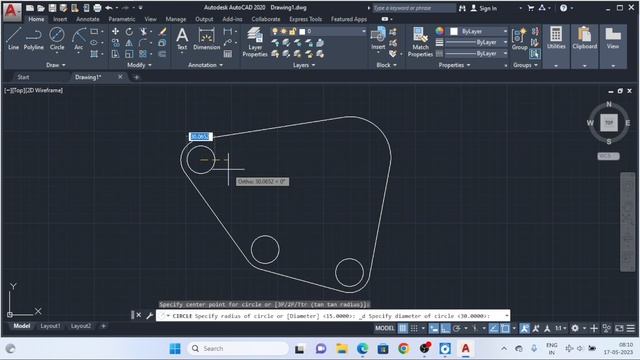The width and height of the screenshot is (640, 360).
Task: Click the Fillet tool icon
Action: (x=143, y=42)
